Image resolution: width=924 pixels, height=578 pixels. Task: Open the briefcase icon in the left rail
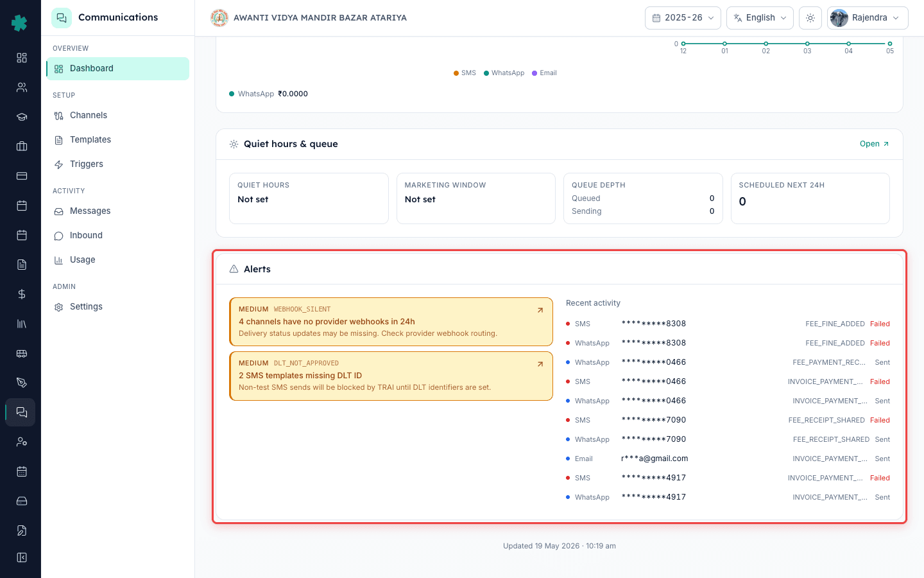(22, 146)
